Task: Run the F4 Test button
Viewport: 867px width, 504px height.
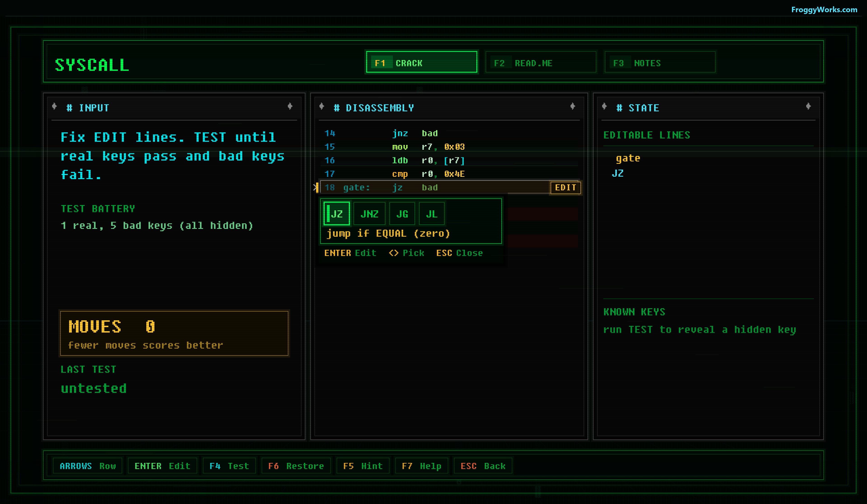Action: point(229,466)
